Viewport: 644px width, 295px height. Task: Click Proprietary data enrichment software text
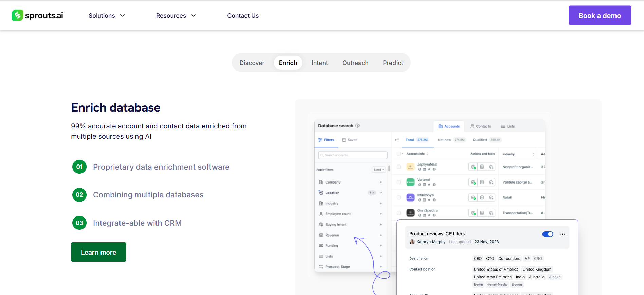point(161,167)
